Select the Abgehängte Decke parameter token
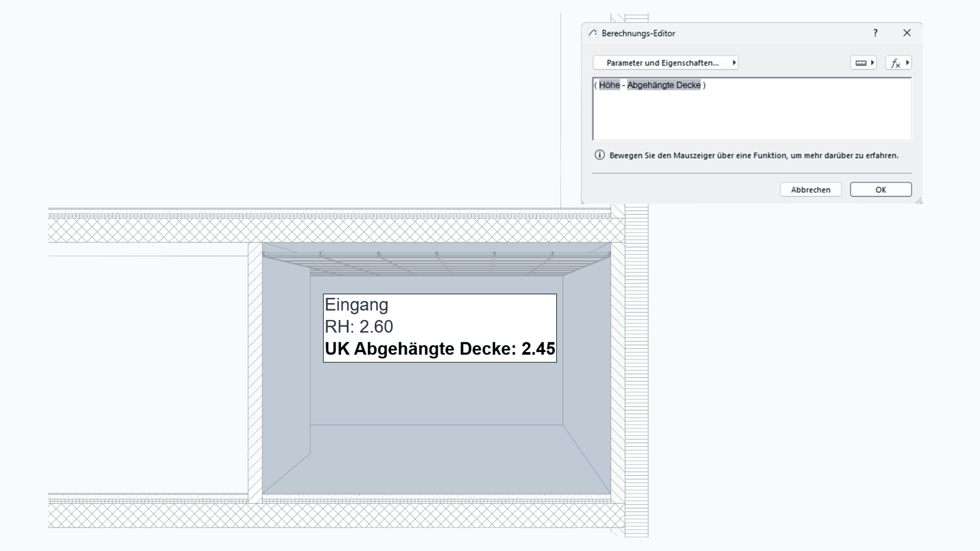Viewport: 980px width, 551px height. (x=664, y=85)
